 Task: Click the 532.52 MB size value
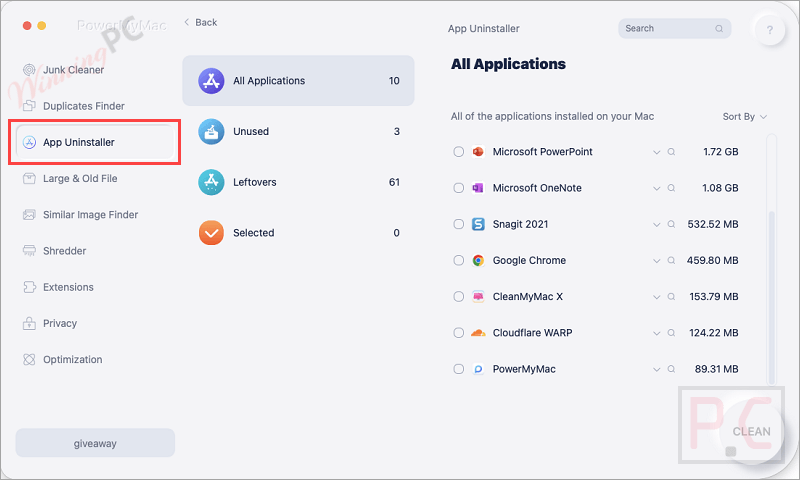pyautogui.click(x=713, y=224)
